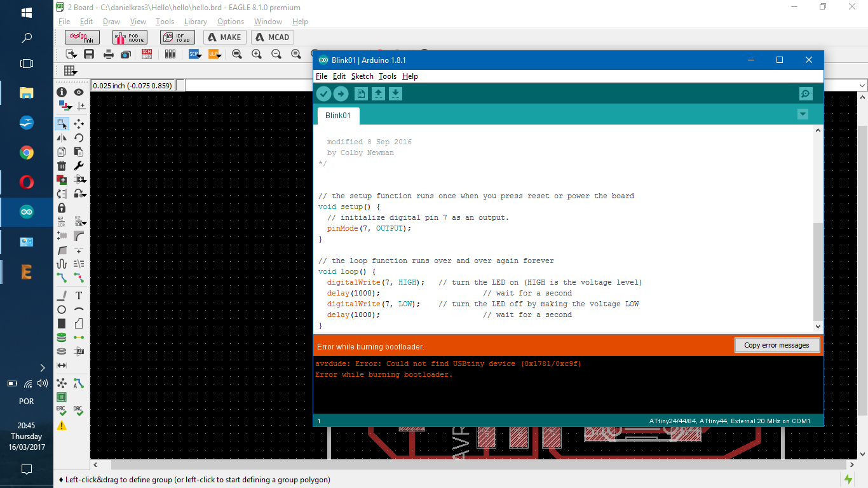
Task: Print the board with the printer icon
Action: pyautogui.click(x=109, y=55)
